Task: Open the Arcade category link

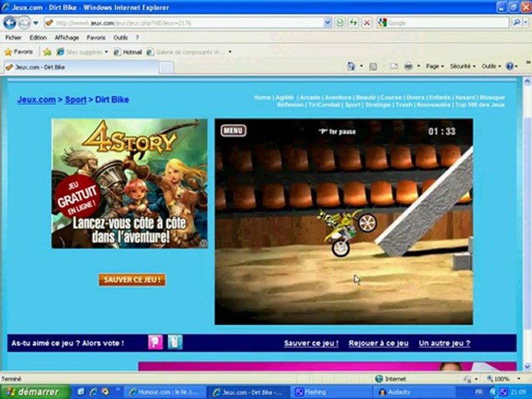Action: click(310, 98)
